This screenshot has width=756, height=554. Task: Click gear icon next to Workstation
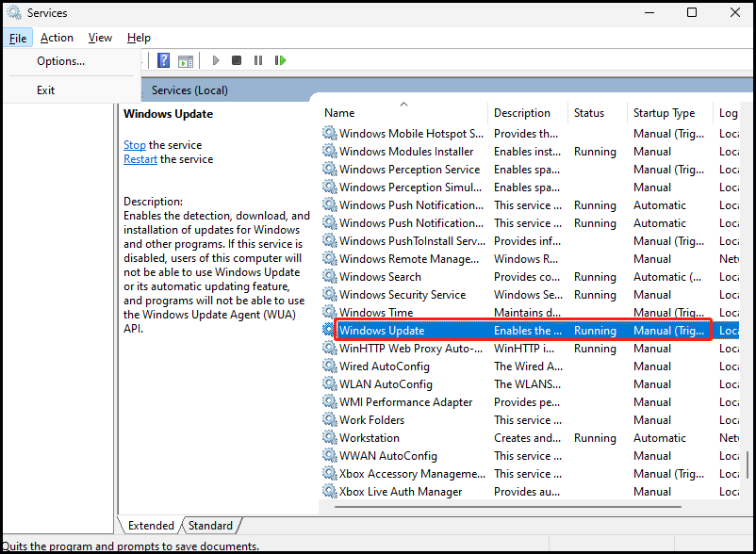(330, 437)
